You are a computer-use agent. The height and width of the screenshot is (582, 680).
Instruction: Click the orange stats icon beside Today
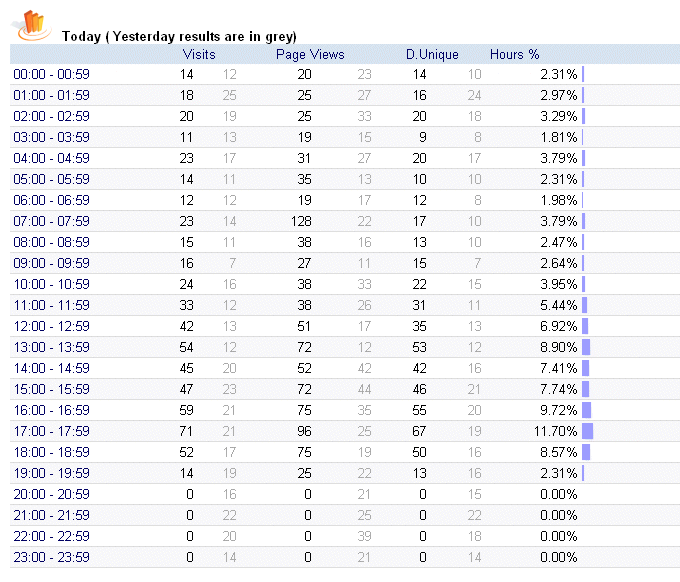[x=34, y=23]
